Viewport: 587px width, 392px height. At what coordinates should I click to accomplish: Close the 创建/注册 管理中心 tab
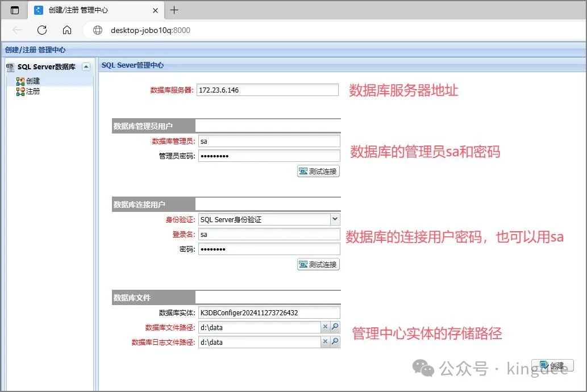155,10
